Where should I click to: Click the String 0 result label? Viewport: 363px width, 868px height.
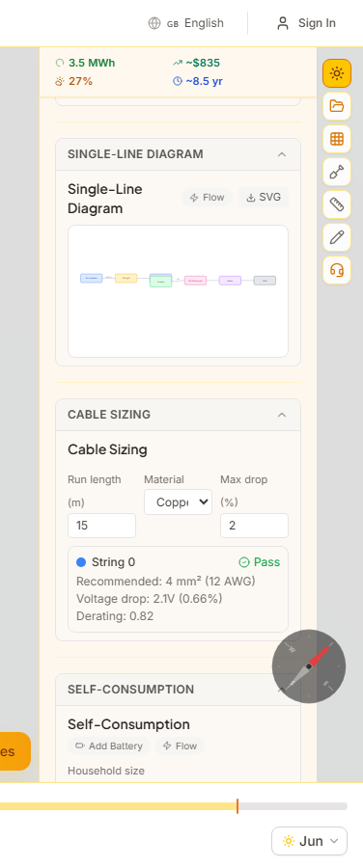[113, 562]
